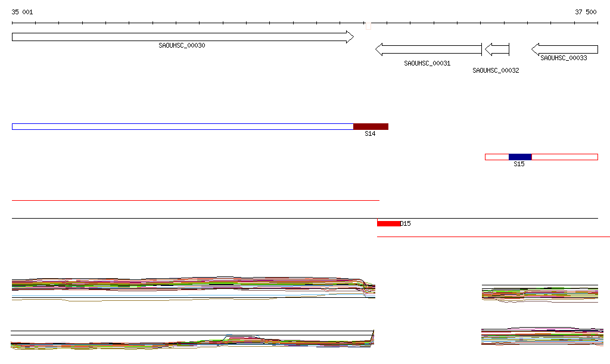Click the SAOUHSC_00030 gene label
Viewport: 610px width, 364px height.
(x=182, y=45)
